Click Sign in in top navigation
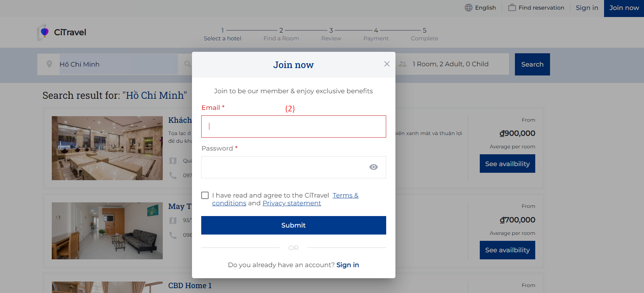Screen dimensions: 644x293 587,8
